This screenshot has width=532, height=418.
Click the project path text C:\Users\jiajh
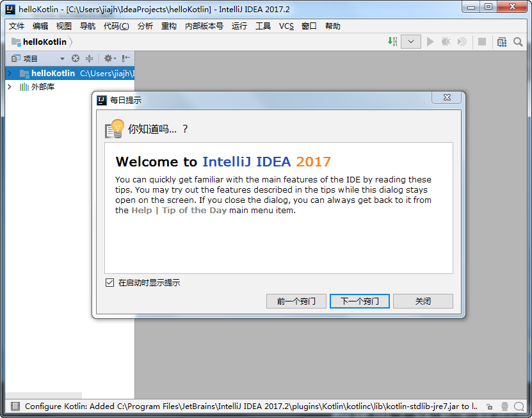[x=107, y=73]
